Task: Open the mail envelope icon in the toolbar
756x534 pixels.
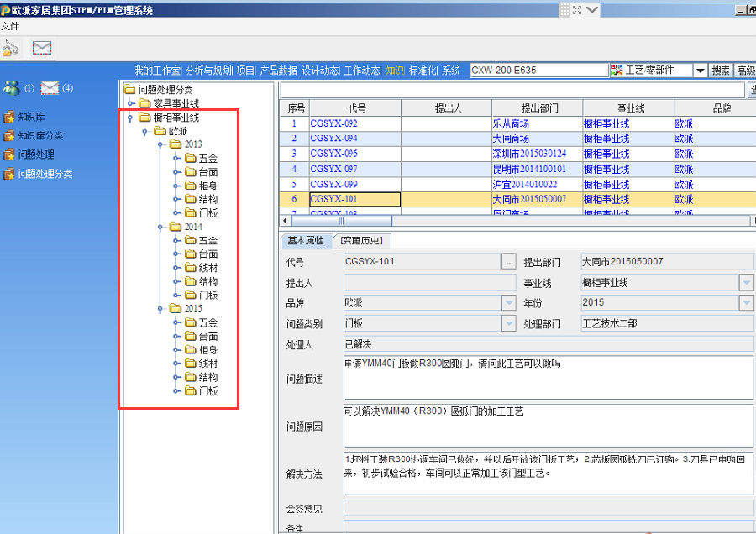Action: (x=42, y=48)
